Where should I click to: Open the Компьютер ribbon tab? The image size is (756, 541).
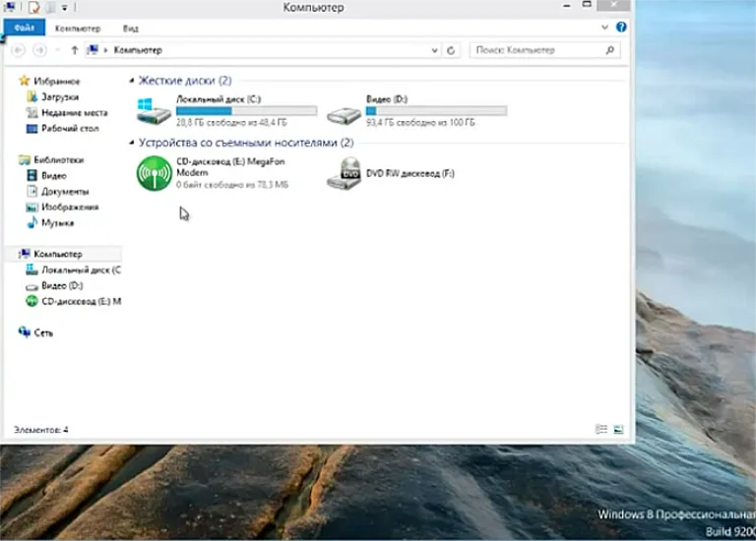(78, 29)
